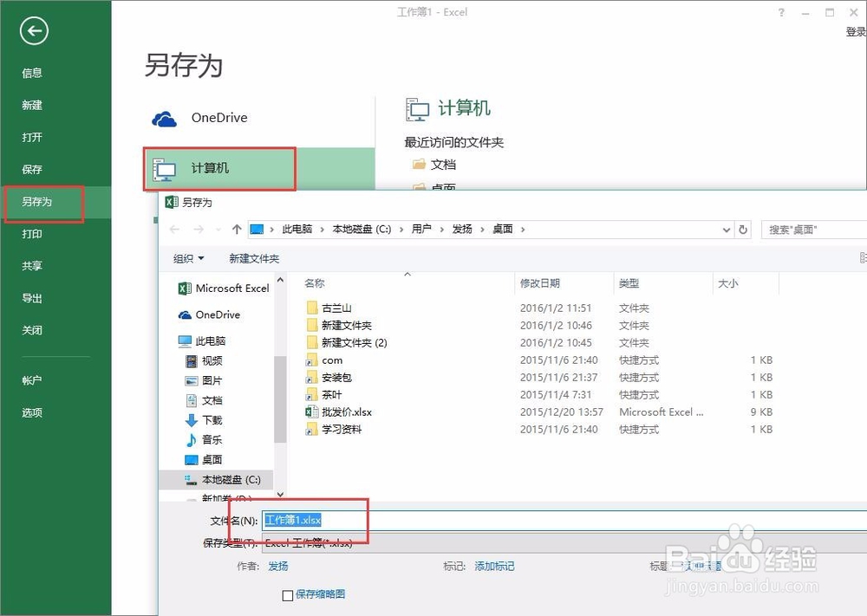Open the recent locations dropdown arrow
867x616 pixels.
[218, 230]
